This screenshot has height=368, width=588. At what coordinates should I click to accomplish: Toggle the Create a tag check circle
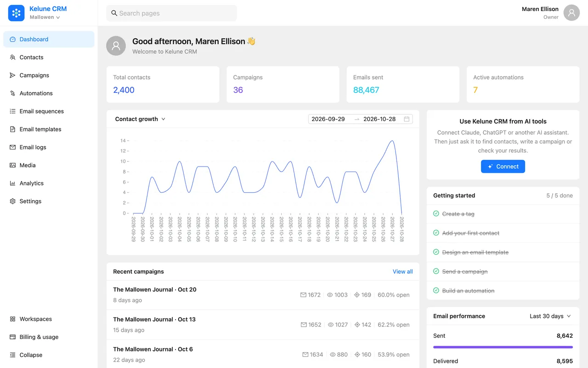[x=436, y=213]
